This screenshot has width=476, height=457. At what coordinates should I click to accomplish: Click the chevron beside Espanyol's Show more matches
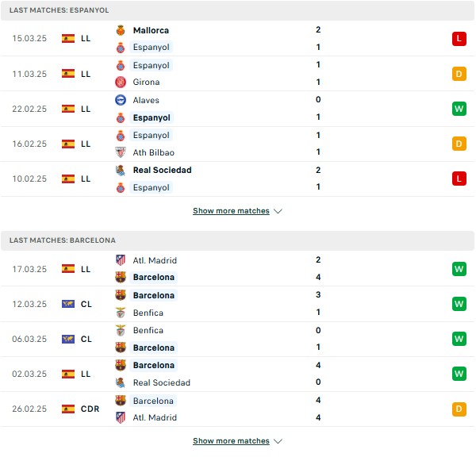(x=278, y=211)
